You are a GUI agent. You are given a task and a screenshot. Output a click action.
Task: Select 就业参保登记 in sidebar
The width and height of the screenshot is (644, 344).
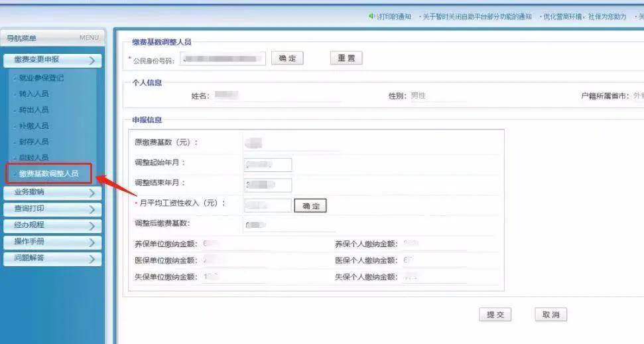(x=41, y=78)
